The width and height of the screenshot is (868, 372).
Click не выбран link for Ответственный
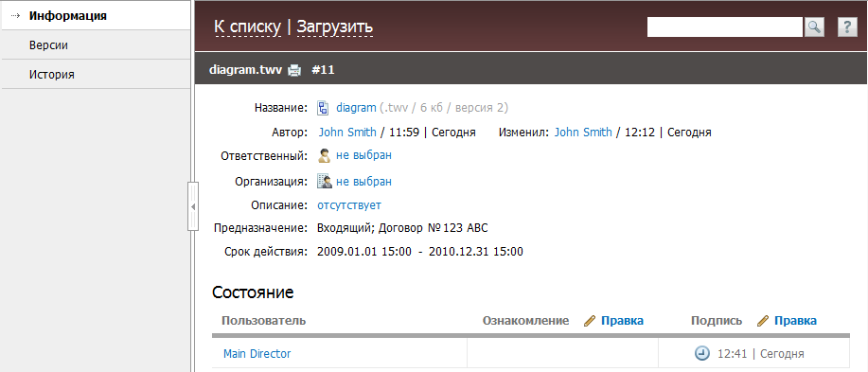[363, 155]
